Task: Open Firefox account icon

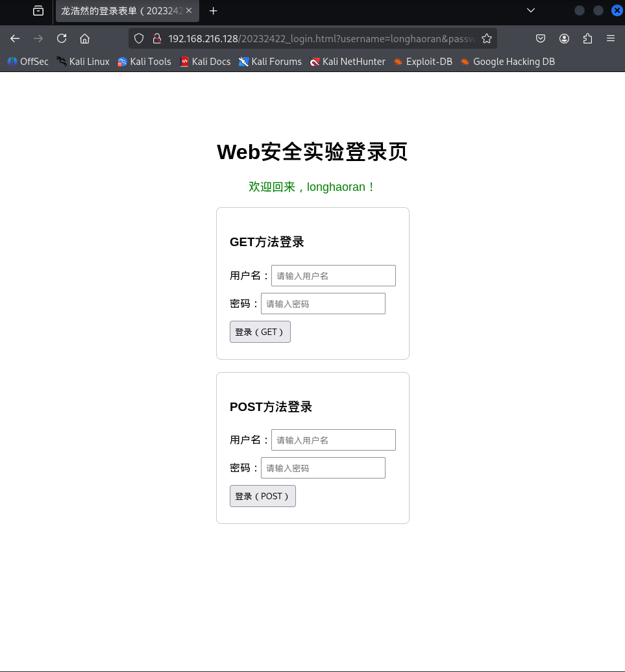Action: (x=564, y=38)
